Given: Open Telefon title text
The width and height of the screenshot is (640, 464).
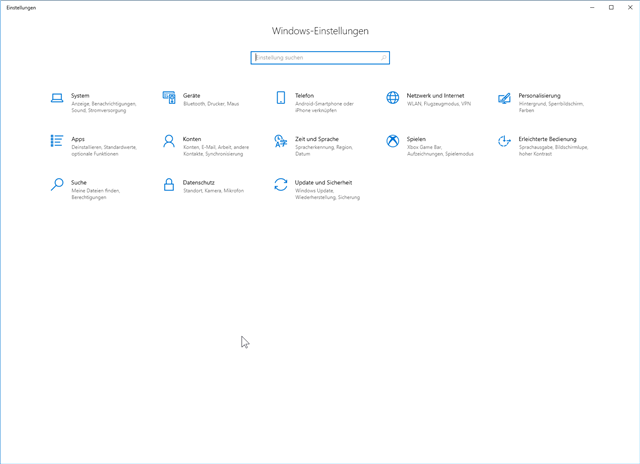Looking at the screenshot, I should click(304, 95).
